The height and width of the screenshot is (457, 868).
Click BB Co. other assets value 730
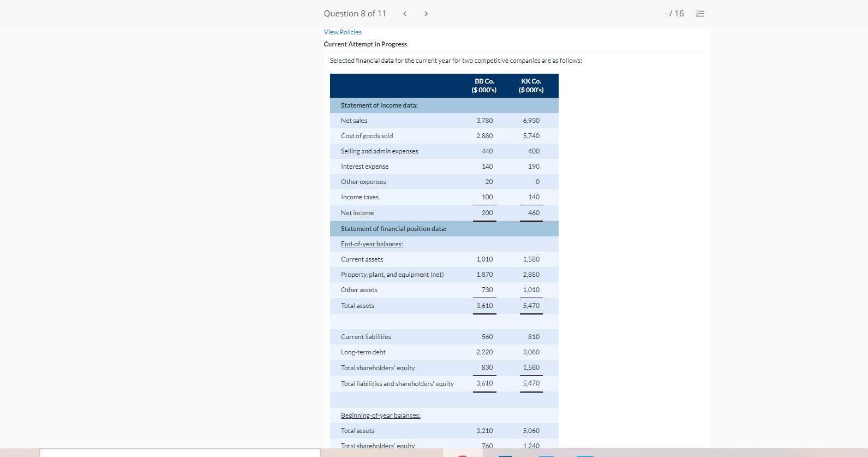[487, 290]
